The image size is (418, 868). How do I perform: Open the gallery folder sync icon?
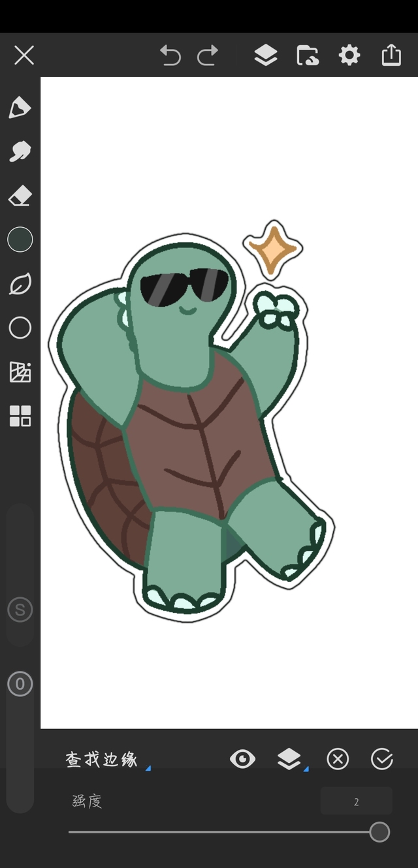[x=308, y=55]
